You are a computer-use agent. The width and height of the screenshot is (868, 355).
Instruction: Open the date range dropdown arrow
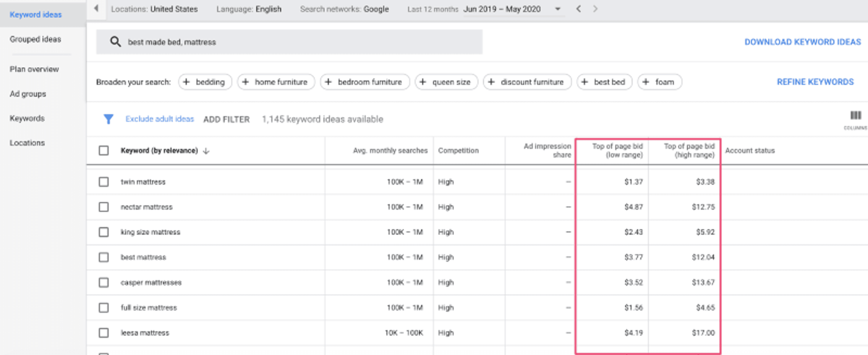click(x=558, y=9)
